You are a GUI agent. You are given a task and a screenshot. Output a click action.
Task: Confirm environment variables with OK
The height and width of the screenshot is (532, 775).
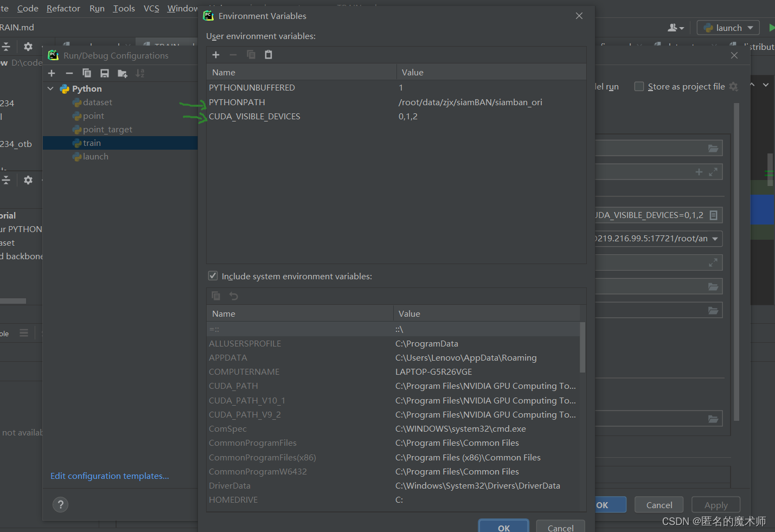tap(503, 526)
